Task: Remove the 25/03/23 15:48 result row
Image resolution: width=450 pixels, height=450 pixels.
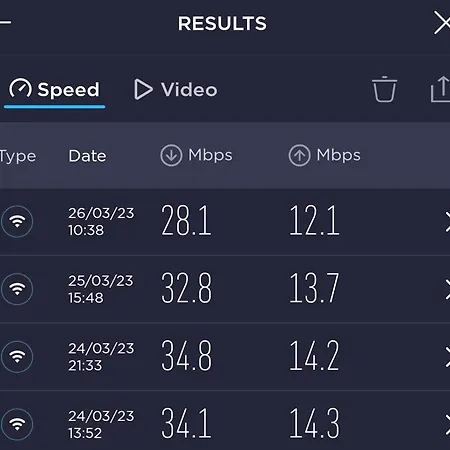Action: pyautogui.click(x=448, y=289)
